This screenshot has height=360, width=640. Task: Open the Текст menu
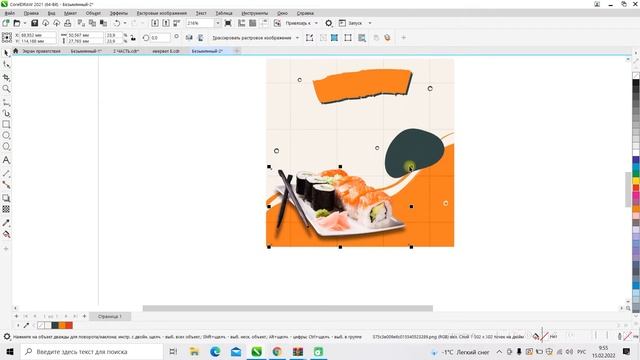pyautogui.click(x=201, y=13)
